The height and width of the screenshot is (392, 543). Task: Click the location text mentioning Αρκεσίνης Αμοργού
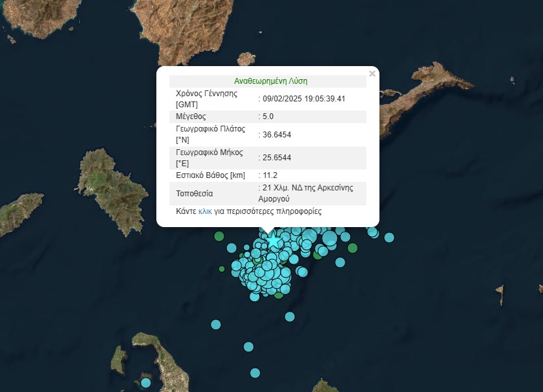[307, 192]
